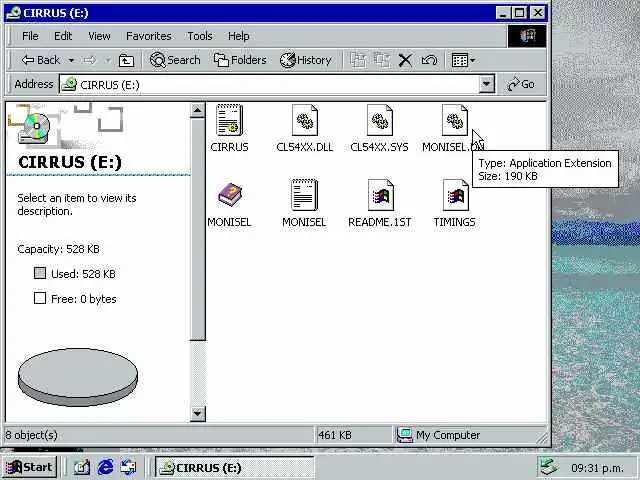Click the Undo toolbar icon
The height and width of the screenshot is (480, 640).
(x=429, y=60)
